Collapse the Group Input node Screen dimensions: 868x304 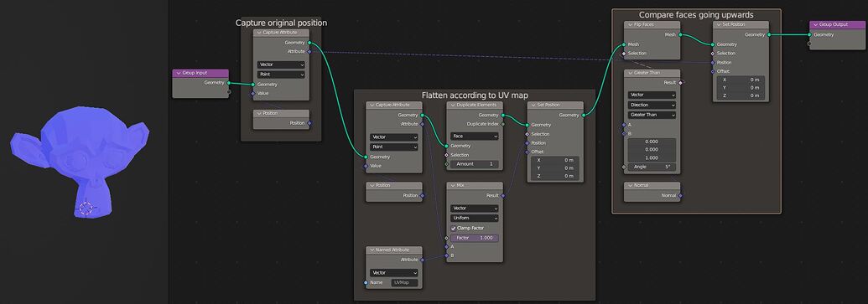179,72
